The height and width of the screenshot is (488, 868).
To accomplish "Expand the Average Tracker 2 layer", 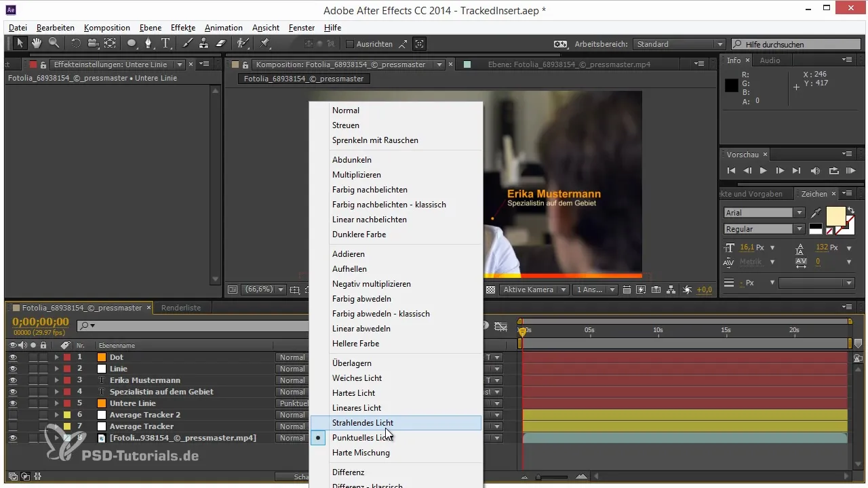I will [x=57, y=415].
